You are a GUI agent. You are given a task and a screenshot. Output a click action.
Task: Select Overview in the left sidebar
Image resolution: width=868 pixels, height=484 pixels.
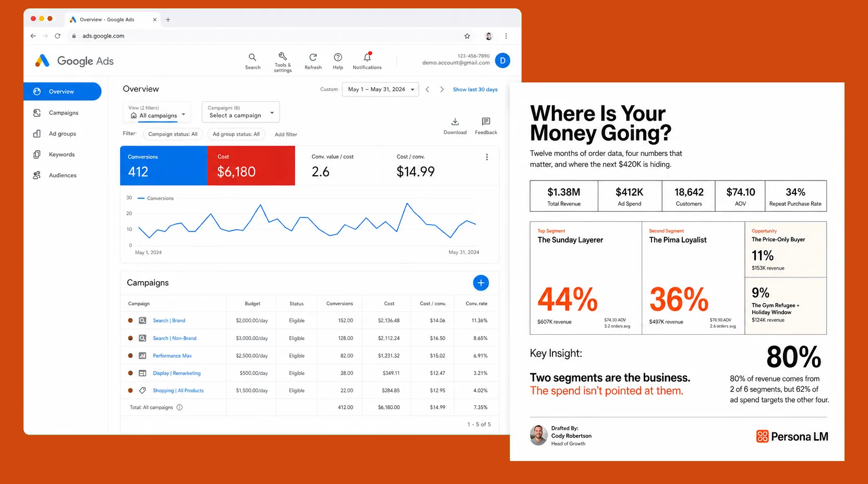(x=63, y=91)
